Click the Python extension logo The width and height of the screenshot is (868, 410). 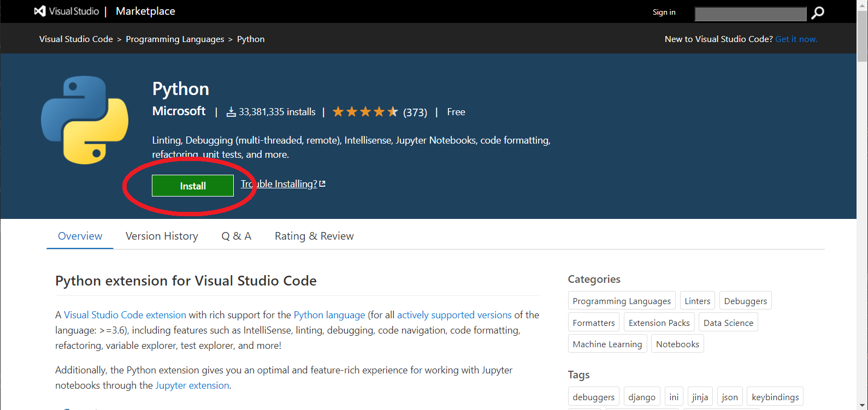tap(85, 120)
